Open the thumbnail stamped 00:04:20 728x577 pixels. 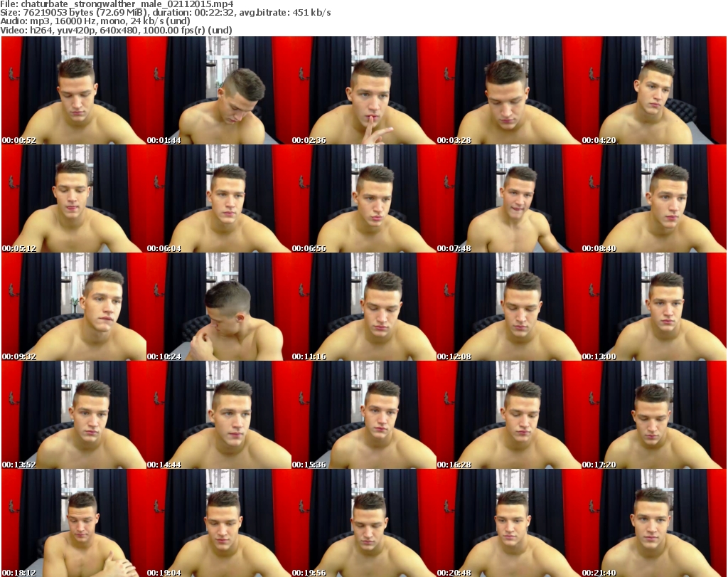[654, 90]
